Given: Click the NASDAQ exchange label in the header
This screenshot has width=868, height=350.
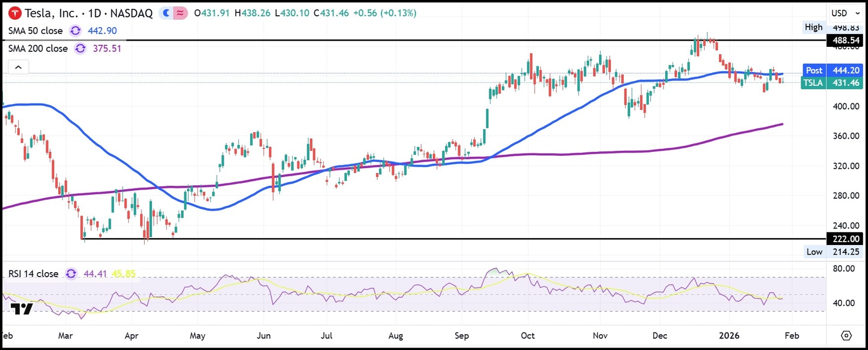Looking at the screenshot, I should [131, 12].
